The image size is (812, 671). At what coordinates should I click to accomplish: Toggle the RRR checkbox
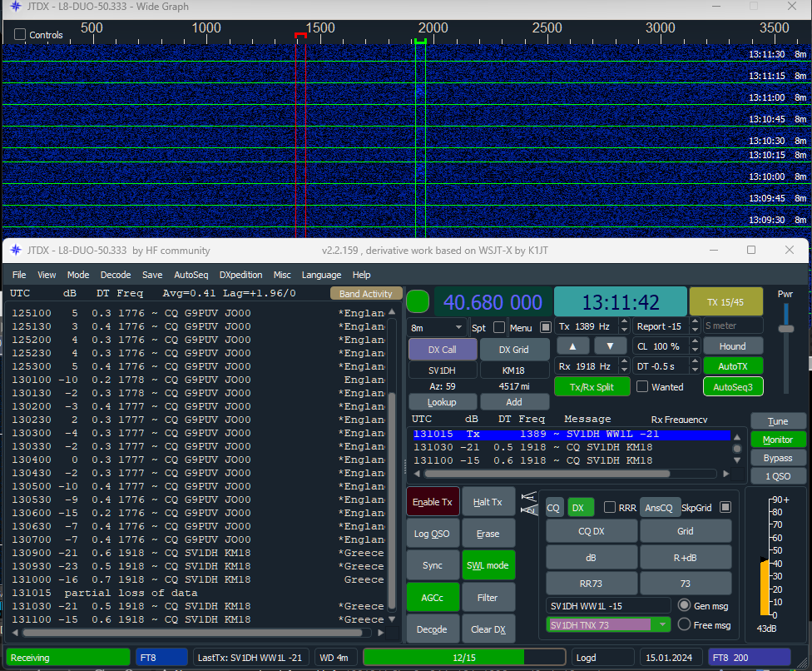coord(610,507)
